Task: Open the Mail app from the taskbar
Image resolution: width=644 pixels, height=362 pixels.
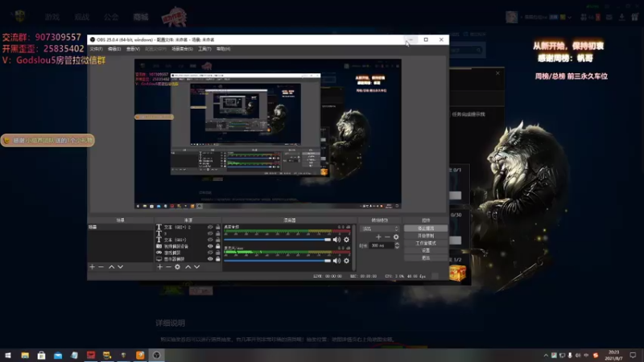Action: pyautogui.click(x=58, y=355)
